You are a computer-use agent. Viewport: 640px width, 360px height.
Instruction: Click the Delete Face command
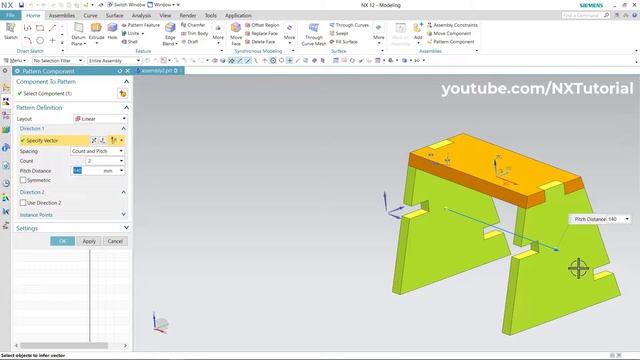(x=260, y=42)
